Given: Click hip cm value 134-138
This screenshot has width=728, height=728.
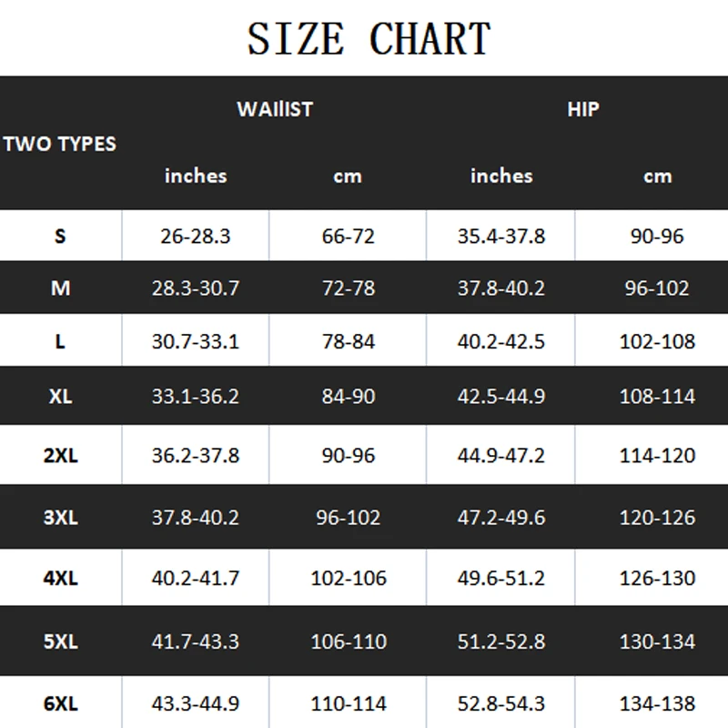Looking at the screenshot, I should pyautogui.click(x=657, y=703).
